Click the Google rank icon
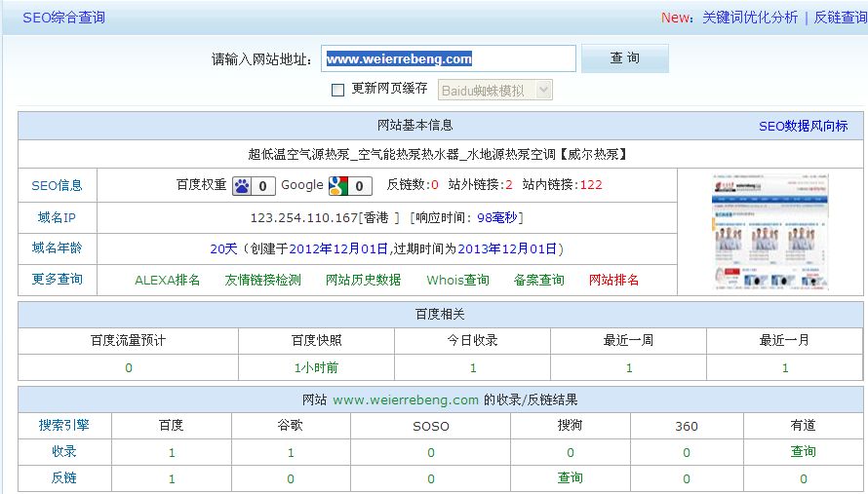Viewport: 868px width, 494px height. coord(338,186)
